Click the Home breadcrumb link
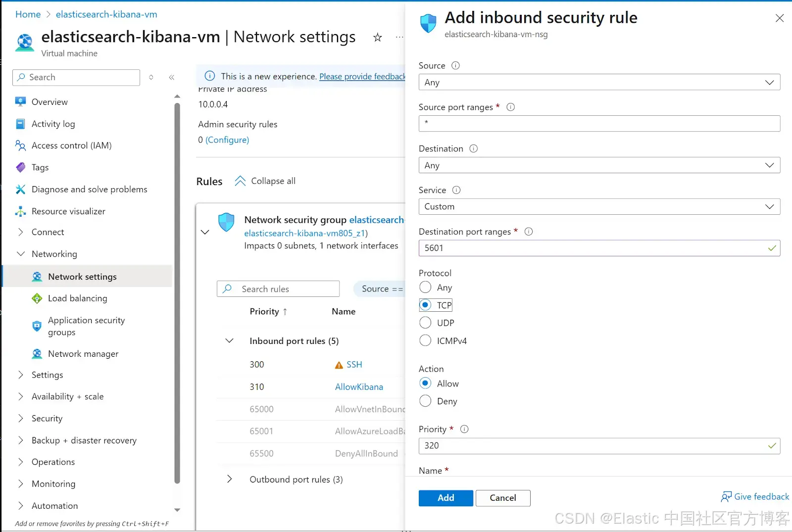Viewport: 792px width, 532px height. pyautogui.click(x=28, y=14)
